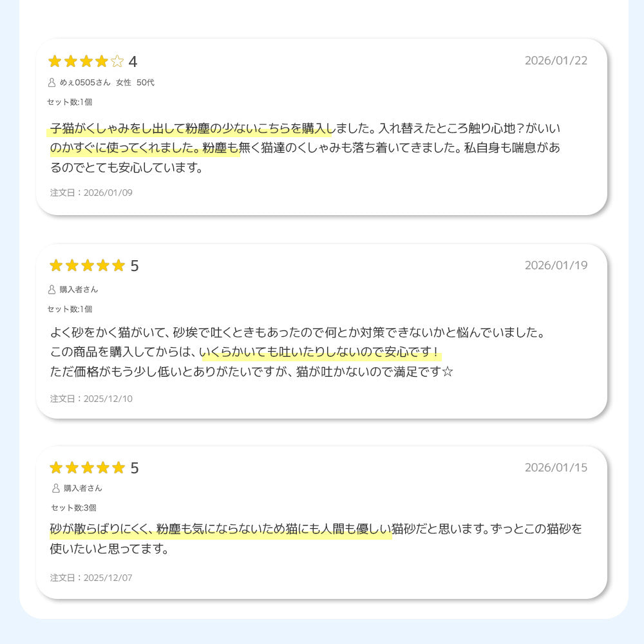Click the five-star rating of the 2026/01/15 review
This screenshot has height=644, width=644.
pos(87,468)
